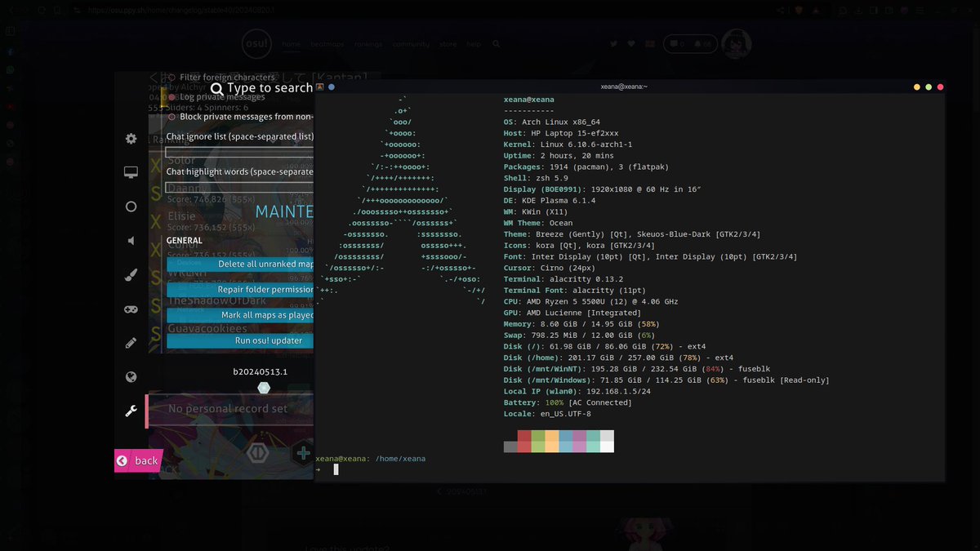Click the plus icon at bottom of osu! window
980x551 pixels.
pos(303,453)
